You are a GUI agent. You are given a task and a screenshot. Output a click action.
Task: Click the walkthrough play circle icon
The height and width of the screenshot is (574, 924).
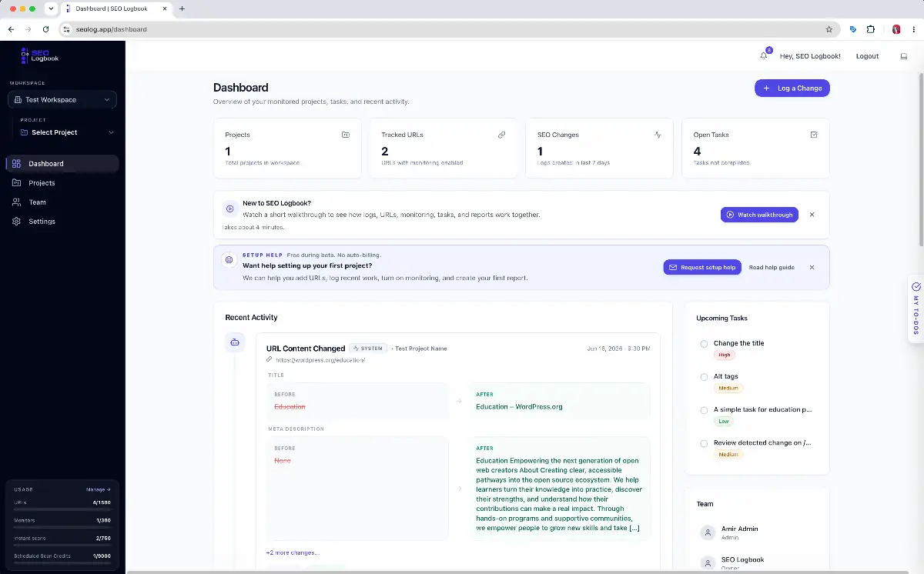229,209
